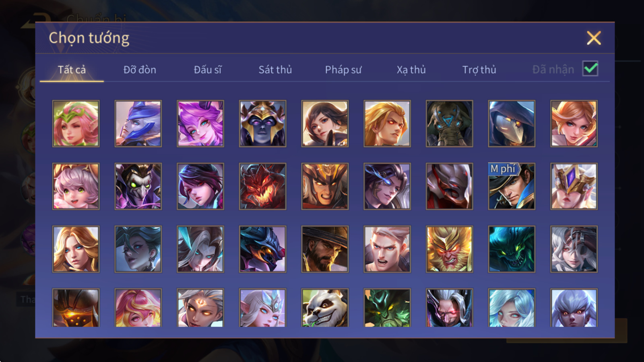644x362 pixels.
Task: Choose the golden monkey king hero
Action: (x=449, y=249)
